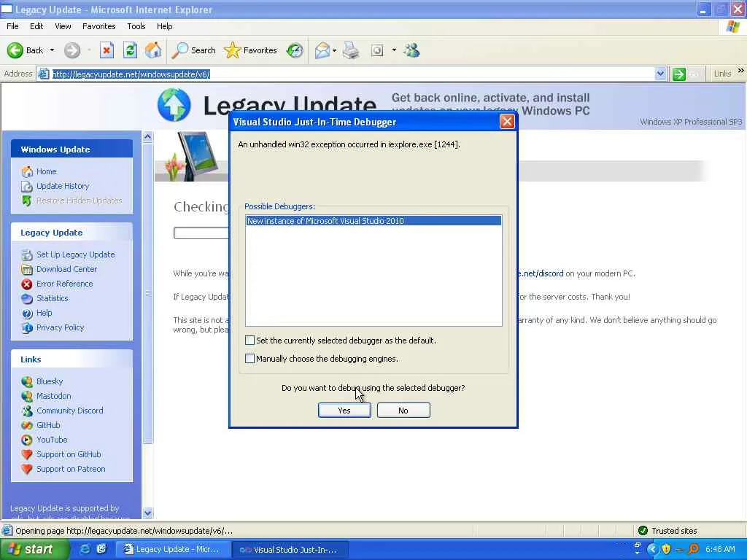Open the Search pane from toolbar
Image resolution: width=747 pixels, height=560 pixels.
tap(194, 50)
